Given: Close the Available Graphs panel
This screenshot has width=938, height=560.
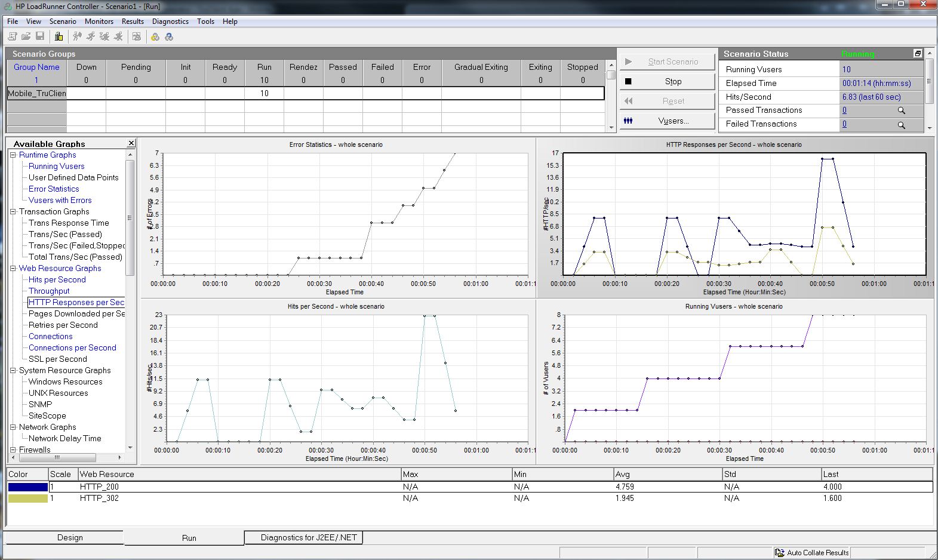Looking at the screenshot, I should 131,143.
